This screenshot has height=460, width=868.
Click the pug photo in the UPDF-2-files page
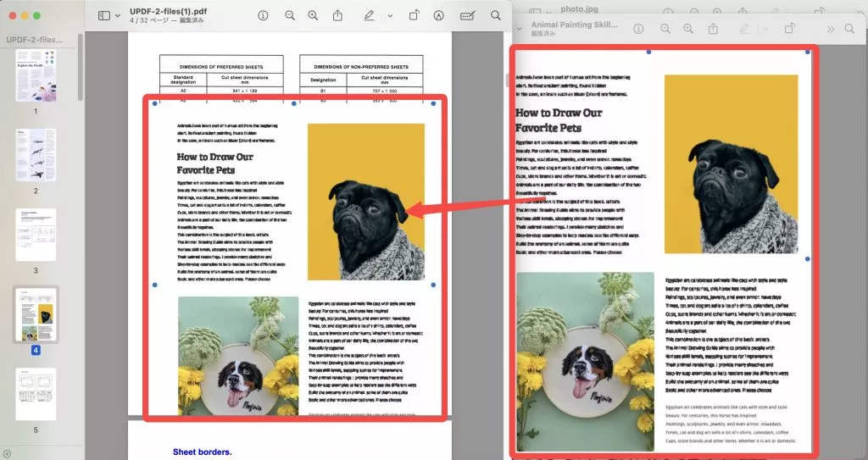366,202
